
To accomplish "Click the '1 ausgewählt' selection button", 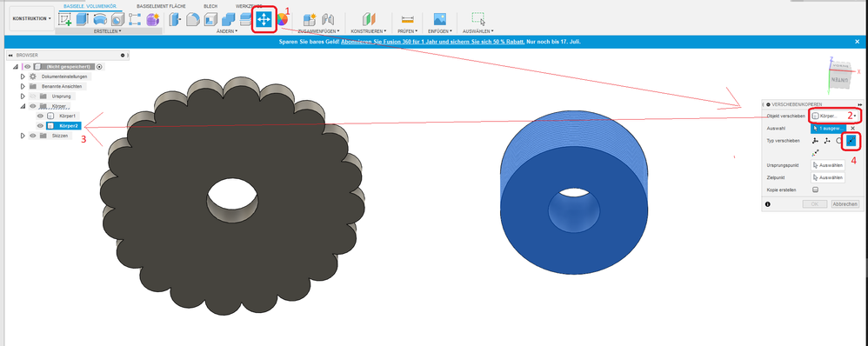I will coord(829,129).
